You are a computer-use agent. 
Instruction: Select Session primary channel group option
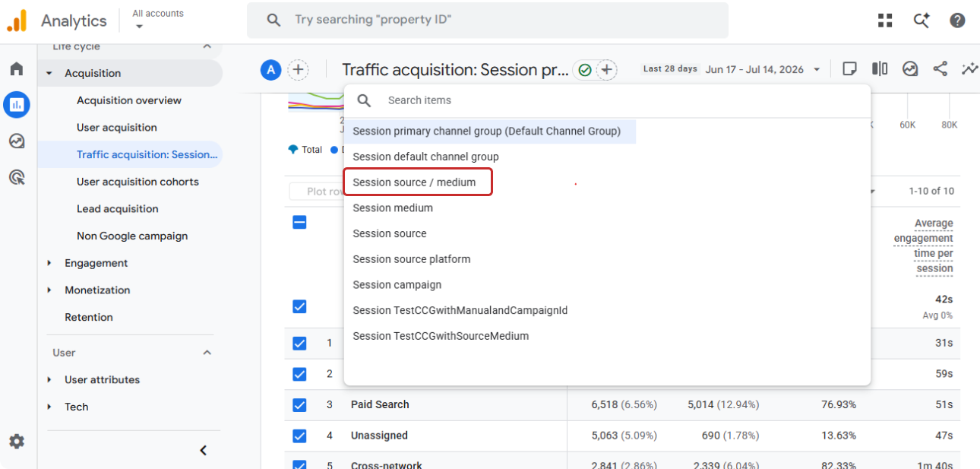tap(490, 132)
